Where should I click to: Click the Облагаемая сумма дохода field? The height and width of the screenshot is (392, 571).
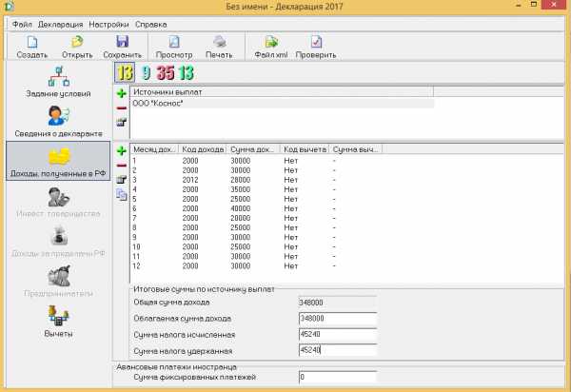(x=338, y=319)
